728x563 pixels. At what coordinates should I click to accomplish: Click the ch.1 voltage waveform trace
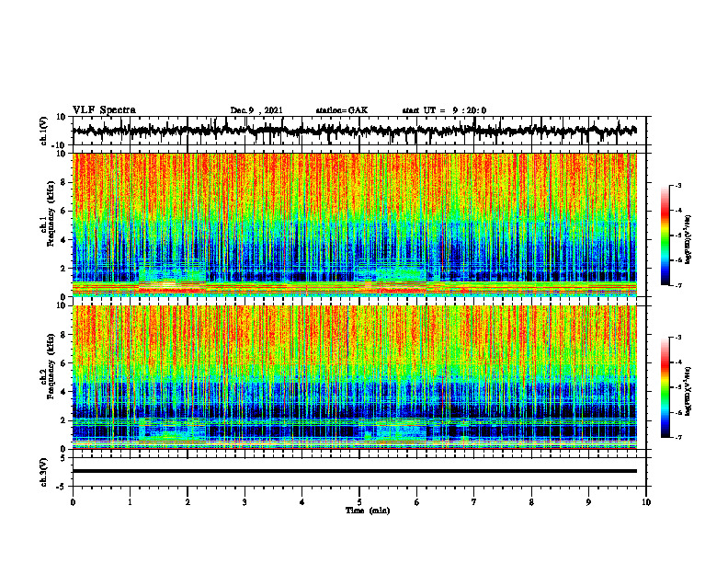[x=354, y=131]
